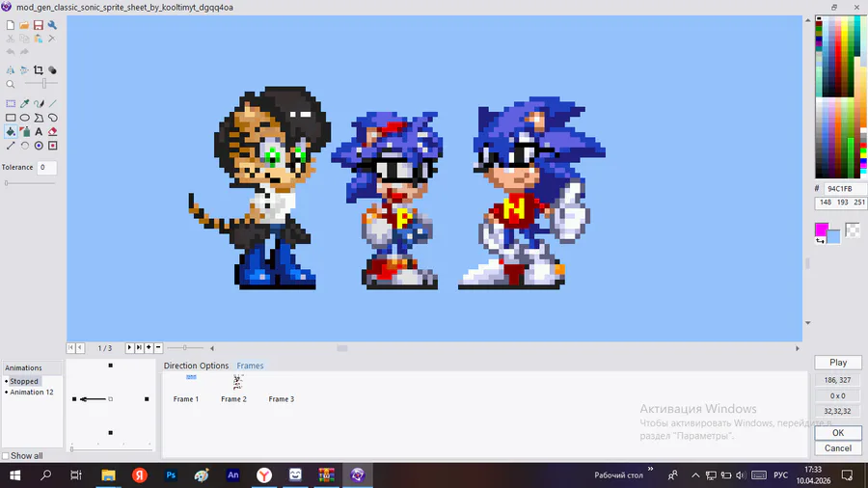This screenshot has width=868, height=488.
Task: Select the transparent color swatch
Action: [854, 230]
